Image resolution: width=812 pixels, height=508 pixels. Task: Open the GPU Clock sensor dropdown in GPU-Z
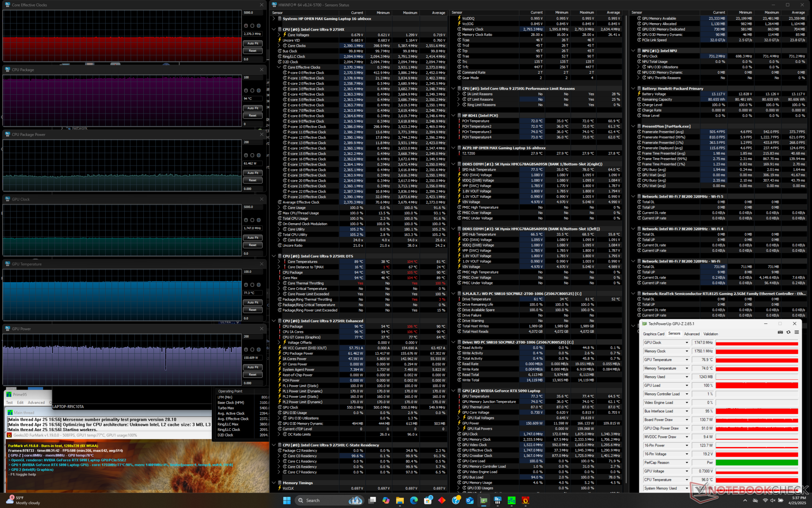[x=686, y=342]
